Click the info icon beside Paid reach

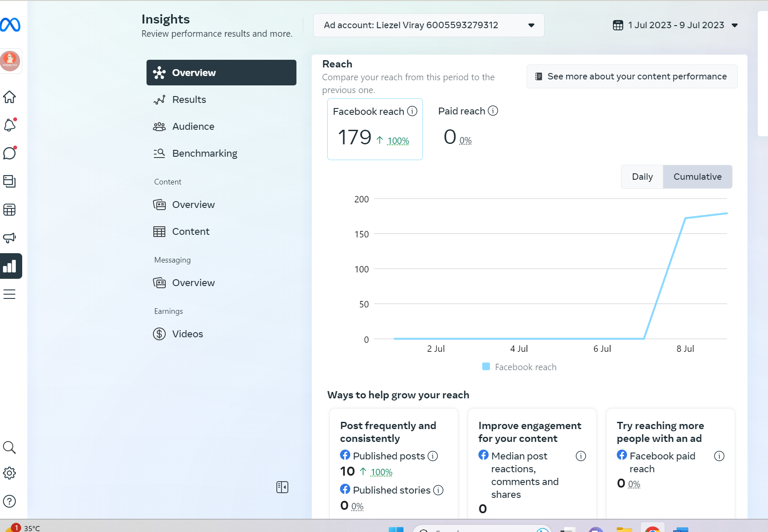tap(493, 111)
